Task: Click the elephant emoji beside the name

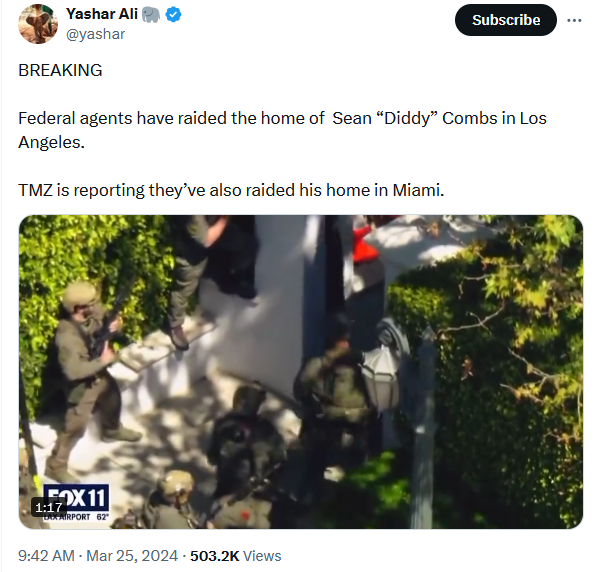Action: pyautogui.click(x=151, y=15)
